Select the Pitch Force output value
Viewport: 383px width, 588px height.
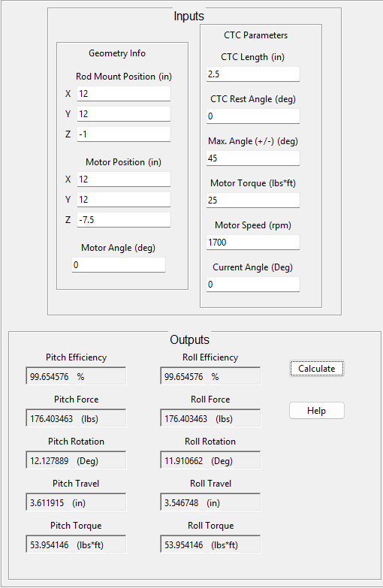click(76, 418)
